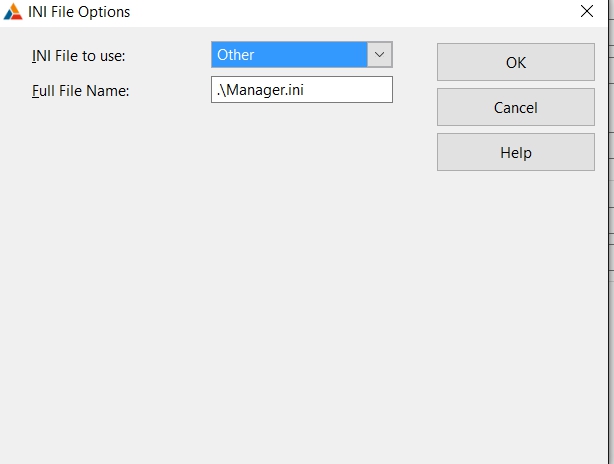Click the 'INI File Options' title bar text

coord(79,12)
